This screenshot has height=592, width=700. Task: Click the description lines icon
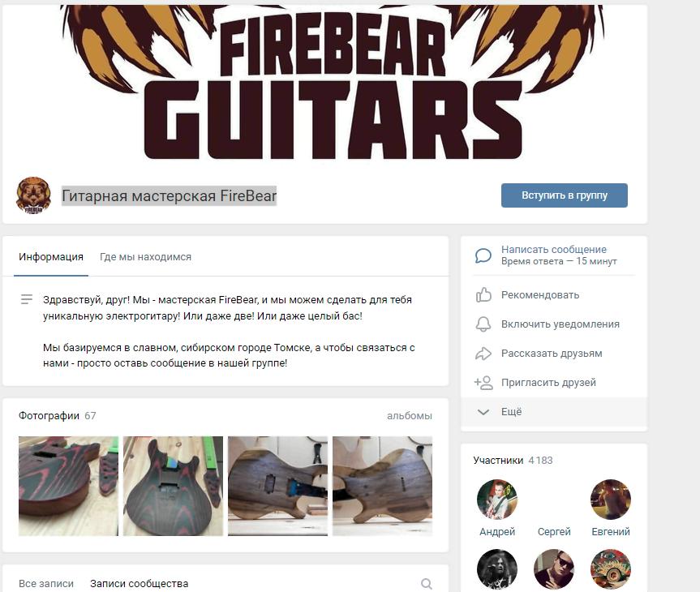tap(27, 299)
